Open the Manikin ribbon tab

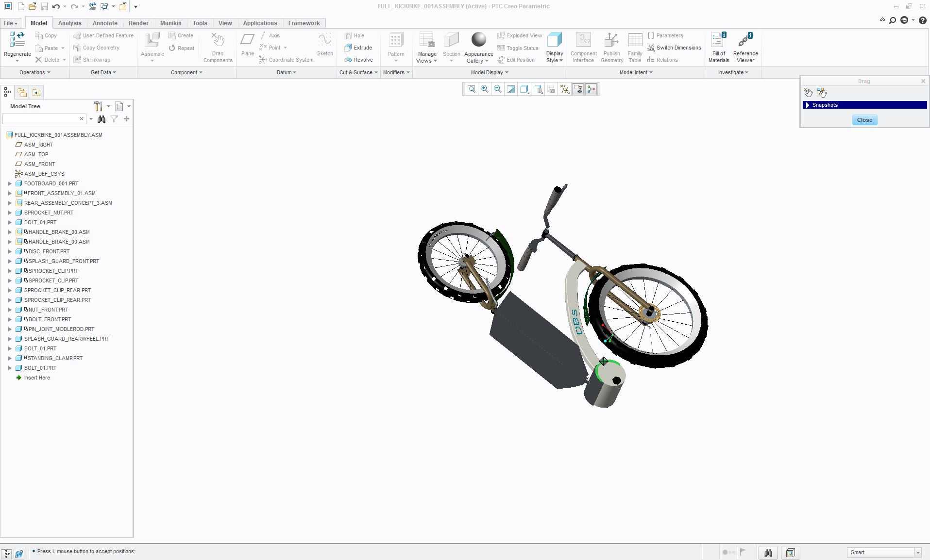(170, 23)
